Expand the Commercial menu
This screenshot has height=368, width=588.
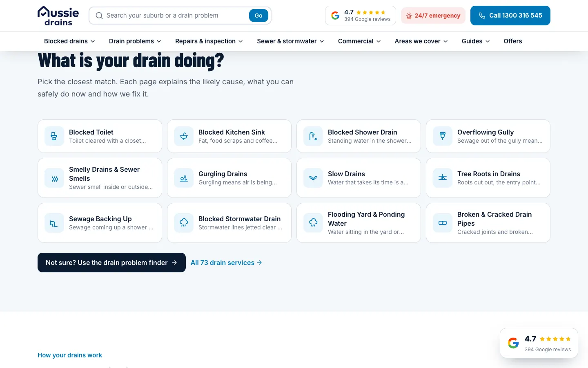click(x=359, y=41)
